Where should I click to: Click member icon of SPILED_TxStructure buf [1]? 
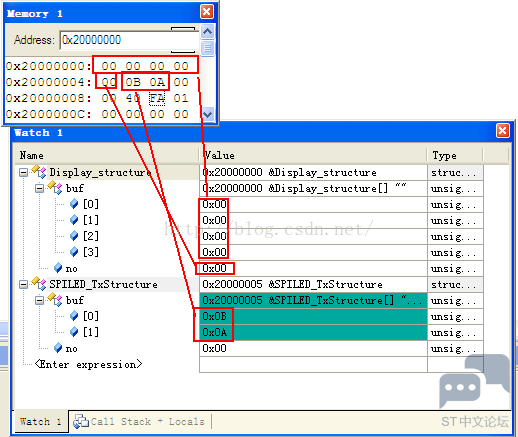[74, 332]
